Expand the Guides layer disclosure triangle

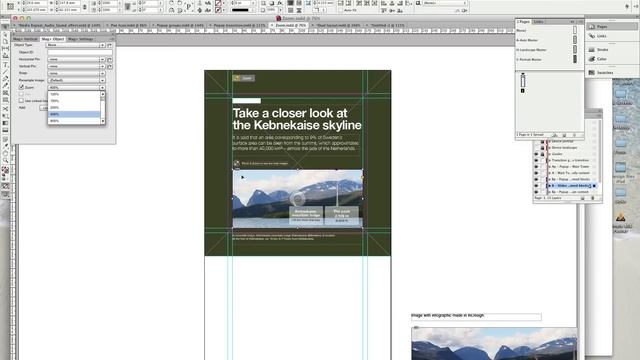549,154
